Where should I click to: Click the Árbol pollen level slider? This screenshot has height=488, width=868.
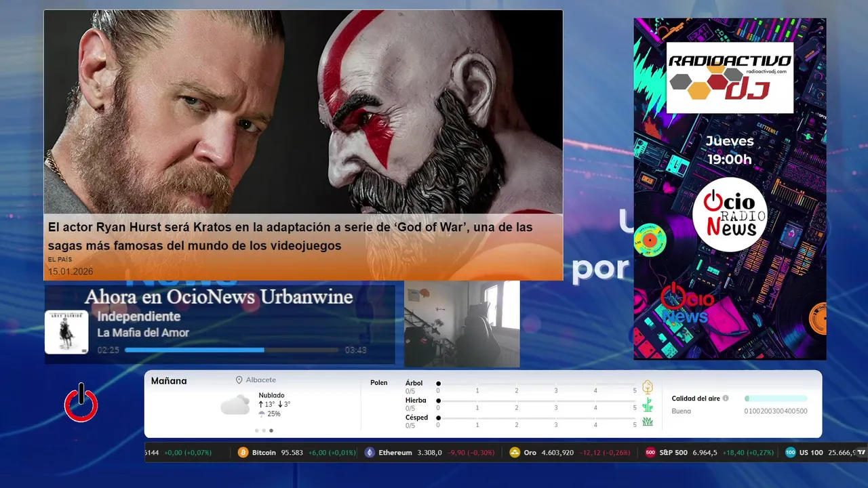pos(536,384)
